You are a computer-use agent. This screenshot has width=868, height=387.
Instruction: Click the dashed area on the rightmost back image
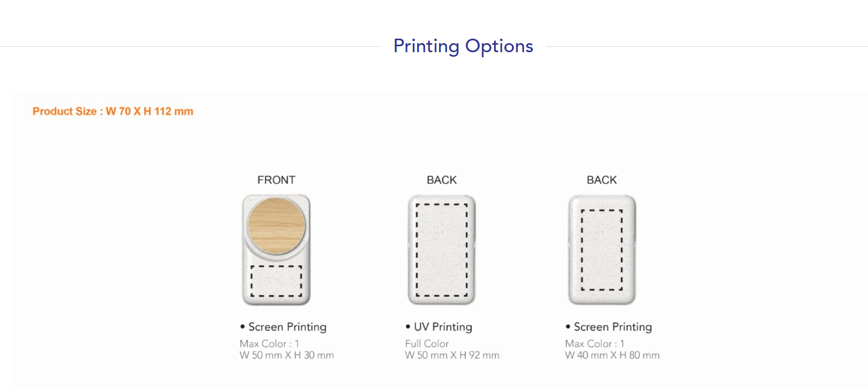point(602,249)
